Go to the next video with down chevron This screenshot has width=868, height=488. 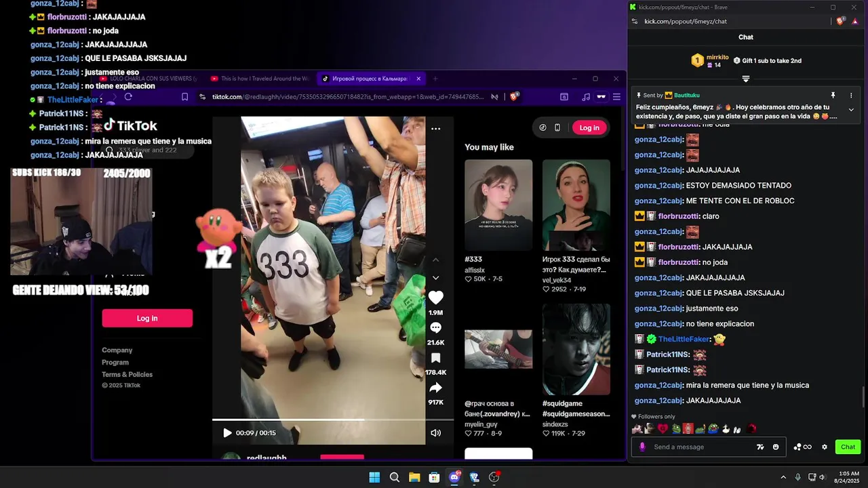tap(436, 278)
